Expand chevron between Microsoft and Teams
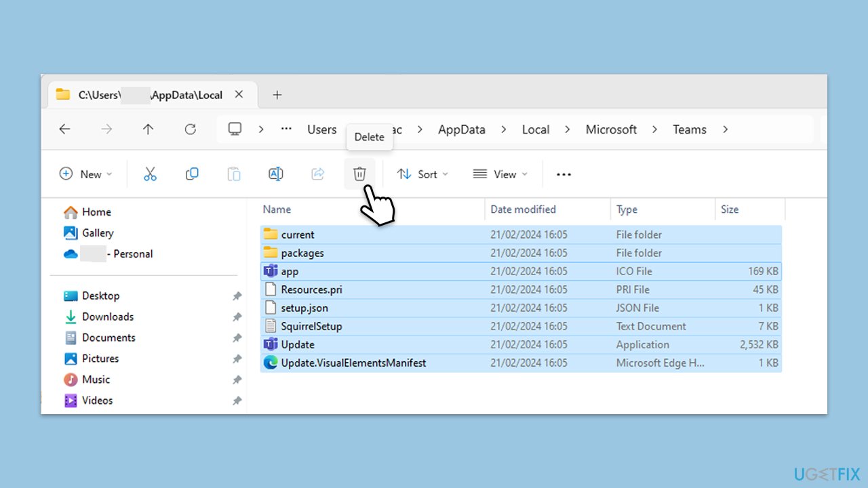 pos(655,129)
